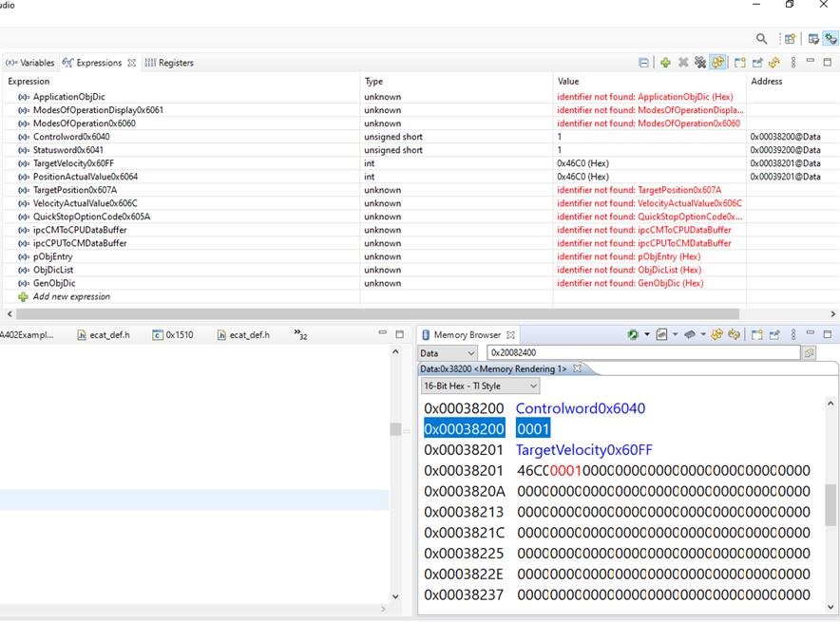Screen dimensions: 840x622
Task: Expand the page rendering icon's dropdown arrow
Action: point(675,335)
